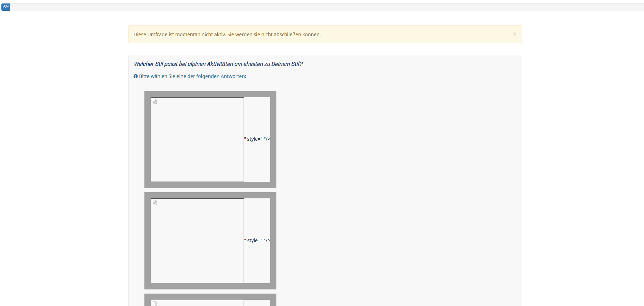Viewport: 644px width, 306px height.
Task: Click the broken image icon in first answer
Action: tap(155, 101)
